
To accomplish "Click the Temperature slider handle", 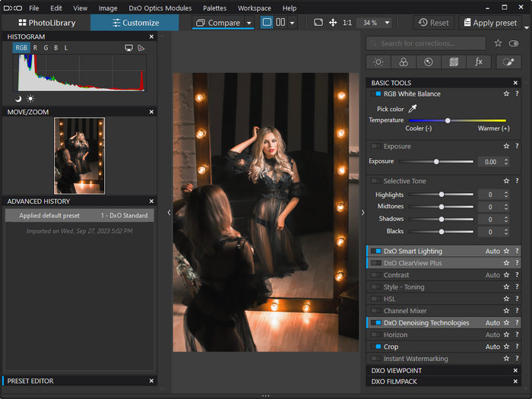I will click(448, 120).
